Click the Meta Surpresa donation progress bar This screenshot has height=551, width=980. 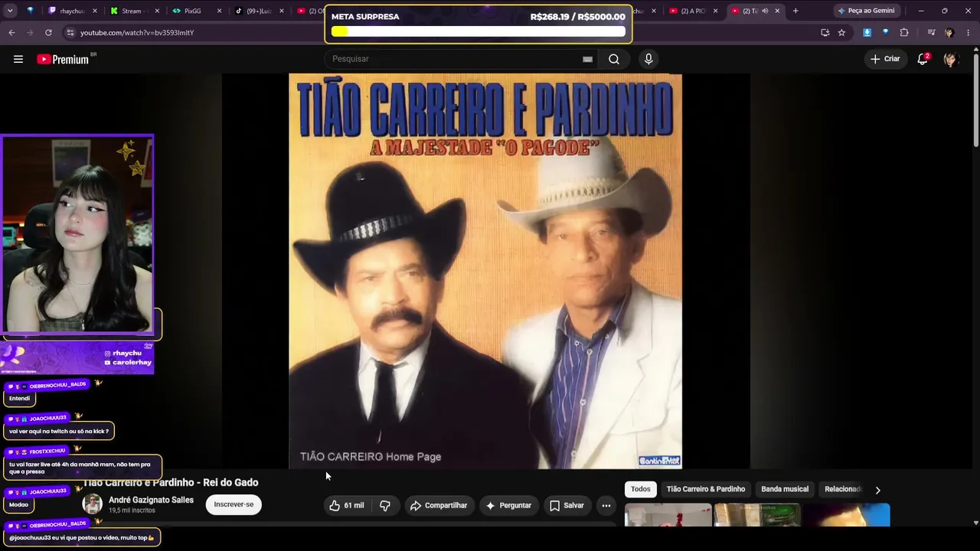tap(479, 31)
